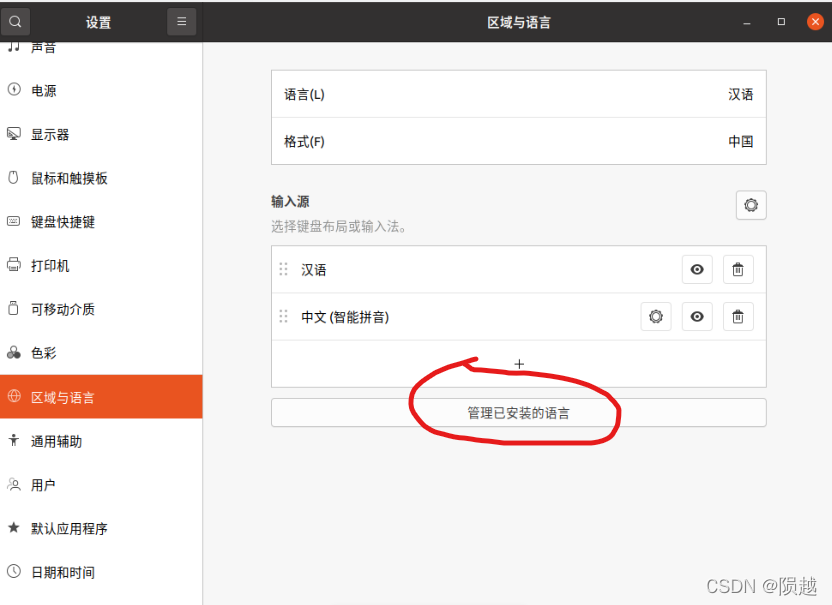Delete the 汉语 input source
Screen dimensions: 832x605
[738, 270]
